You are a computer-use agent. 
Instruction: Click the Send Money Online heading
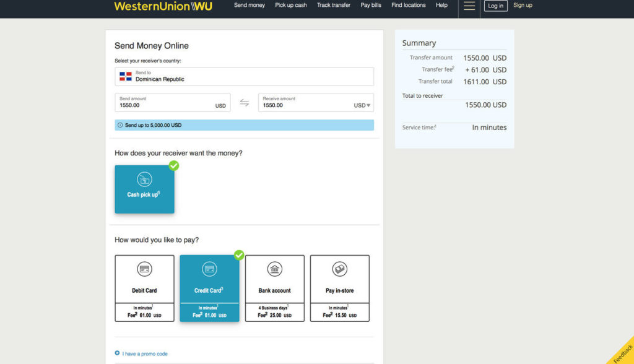coord(152,46)
